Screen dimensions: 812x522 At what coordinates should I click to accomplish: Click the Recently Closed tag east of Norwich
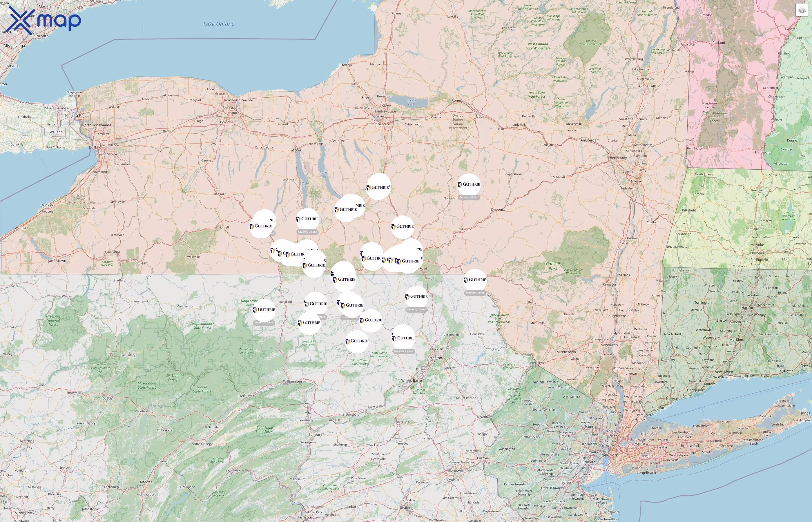469,197
